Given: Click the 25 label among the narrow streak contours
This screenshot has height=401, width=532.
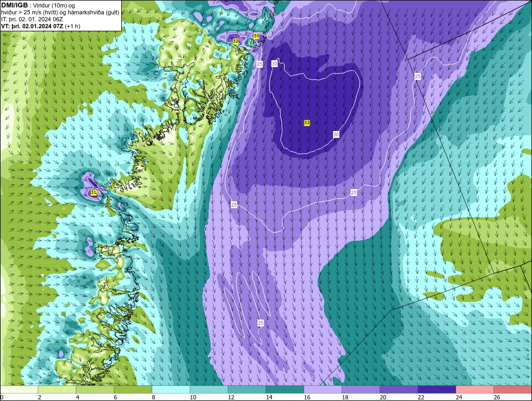Looking at the screenshot, I should coord(261,323).
